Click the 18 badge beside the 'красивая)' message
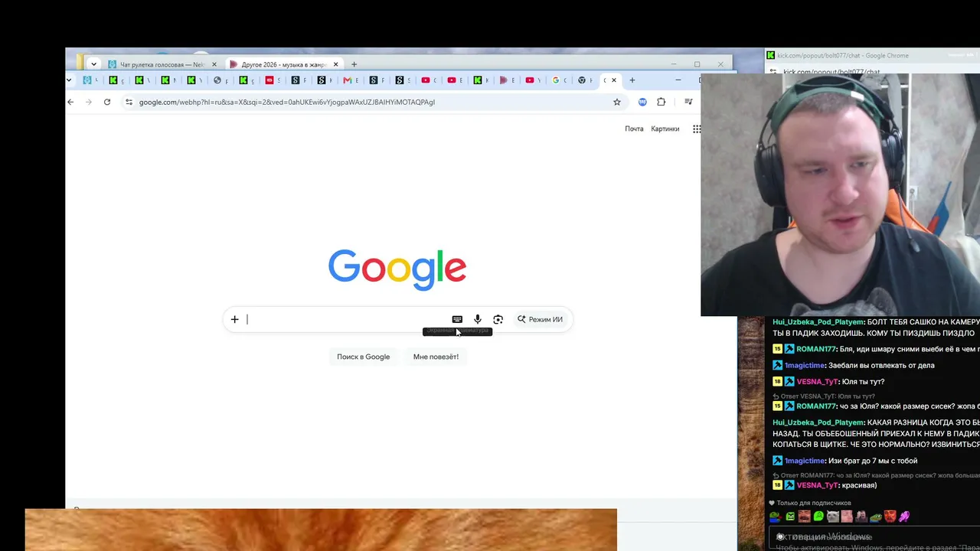This screenshot has width=980, height=551. (777, 485)
